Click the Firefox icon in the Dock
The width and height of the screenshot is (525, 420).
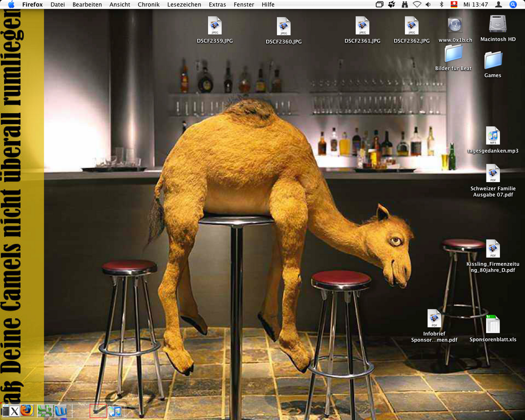coord(27,410)
